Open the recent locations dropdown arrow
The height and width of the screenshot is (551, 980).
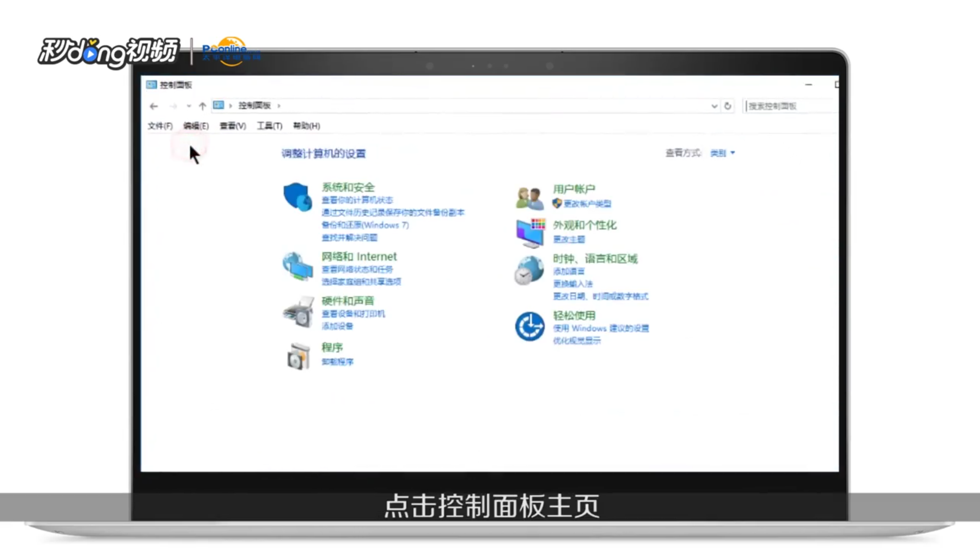click(x=189, y=106)
